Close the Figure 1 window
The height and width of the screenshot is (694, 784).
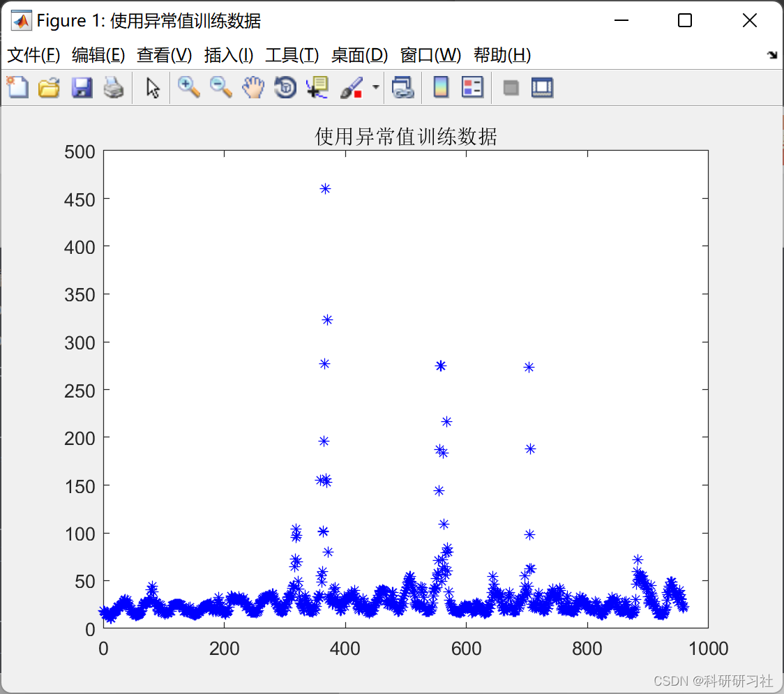click(750, 20)
